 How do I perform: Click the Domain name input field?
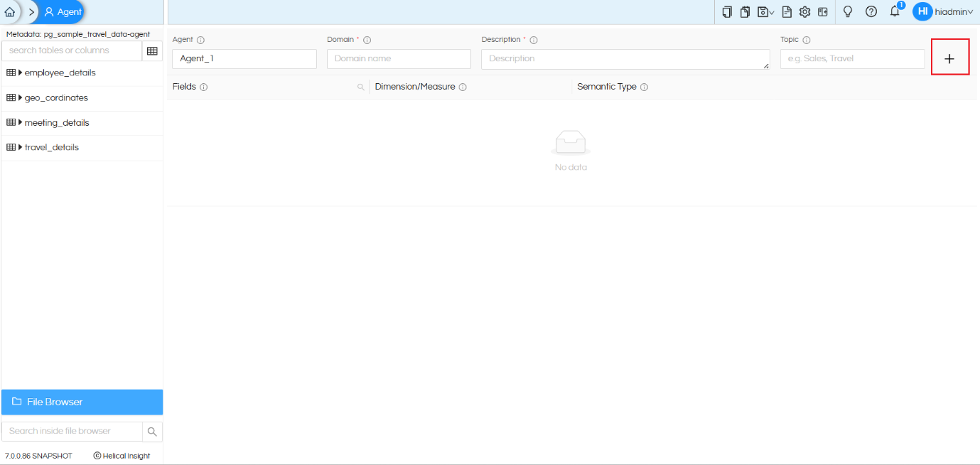click(399, 58)
